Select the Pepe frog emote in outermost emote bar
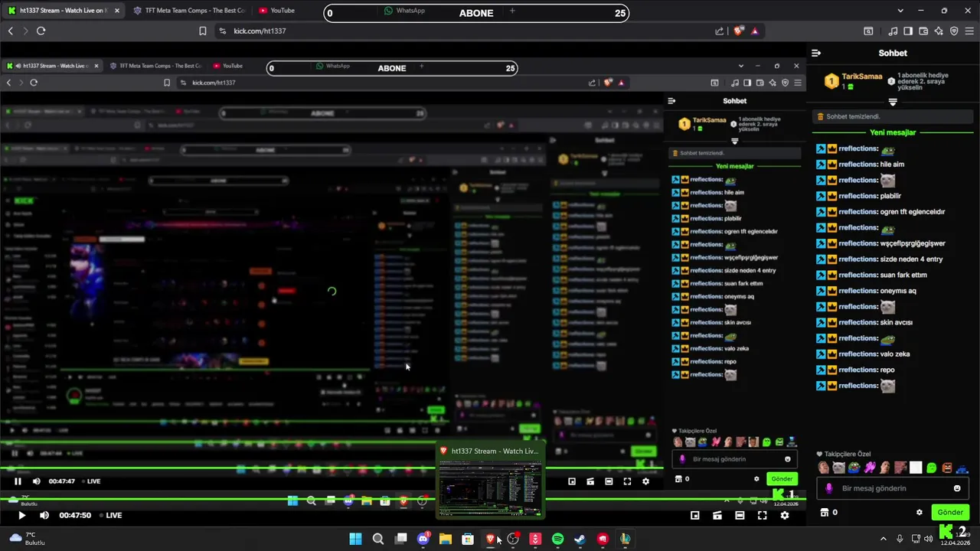This screenshot has width=980, height=551. tap(854, 468)
